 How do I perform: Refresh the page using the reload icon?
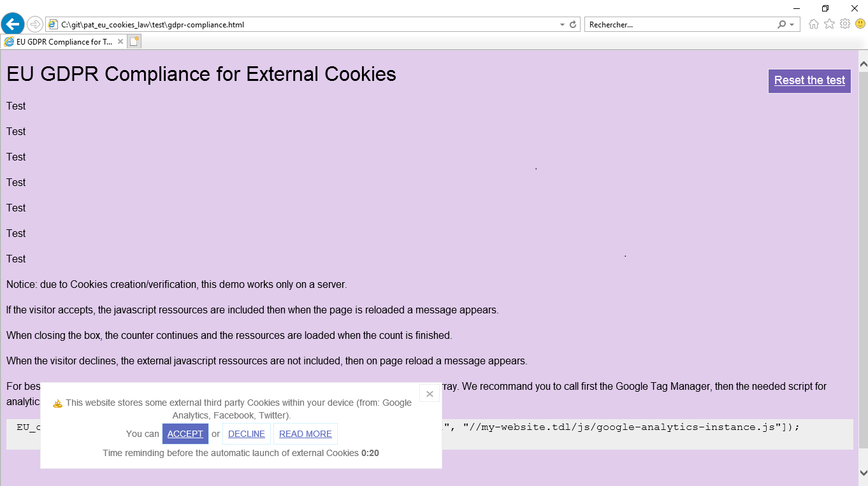[573, 25]
